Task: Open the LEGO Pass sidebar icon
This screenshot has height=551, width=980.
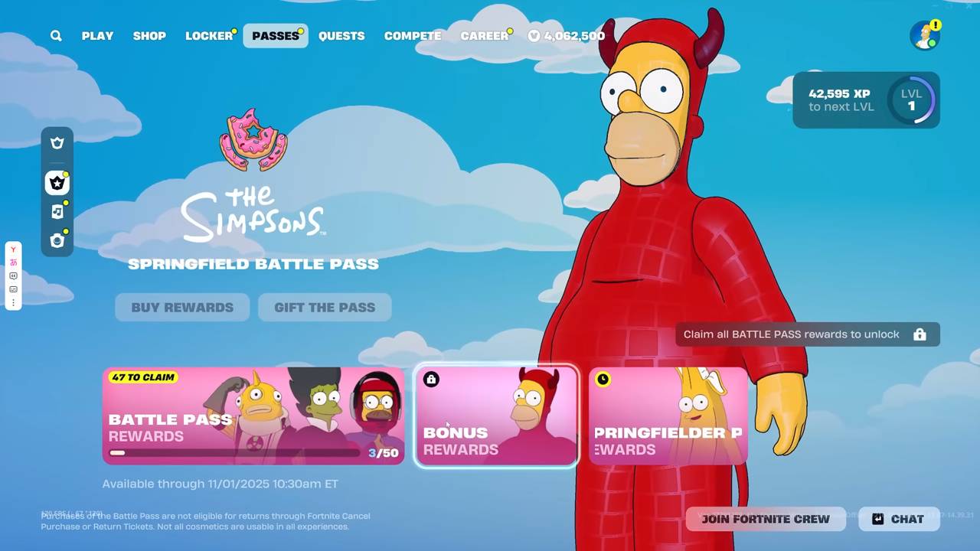Action: point(57,240)
